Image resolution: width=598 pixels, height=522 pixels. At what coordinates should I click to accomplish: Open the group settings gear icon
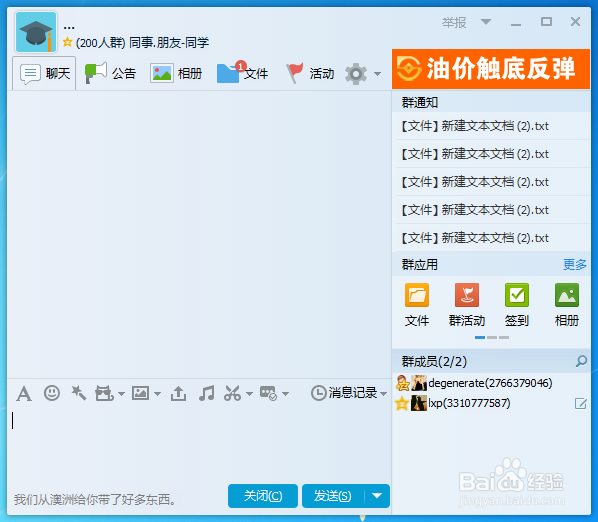(355, 74)
